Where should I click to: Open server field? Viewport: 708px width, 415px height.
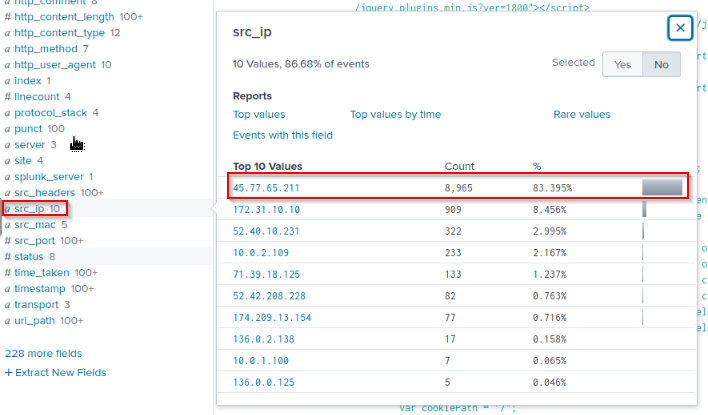click(29, 145)
